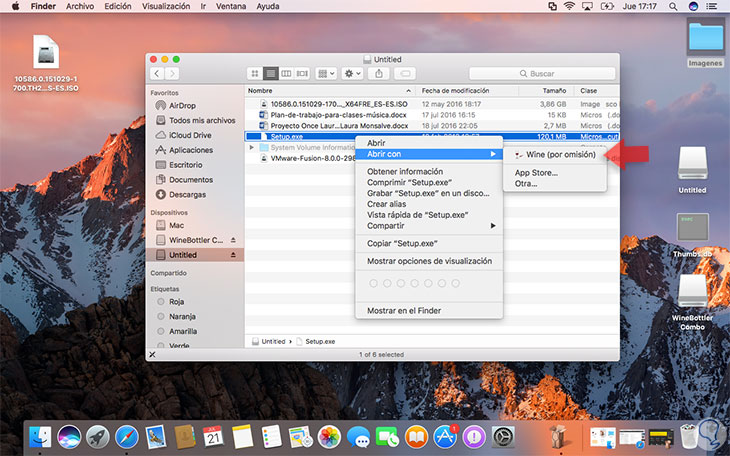730x456 pixels.
Task: Select Thumbs.db file on desktop
Action: (692, 235)
